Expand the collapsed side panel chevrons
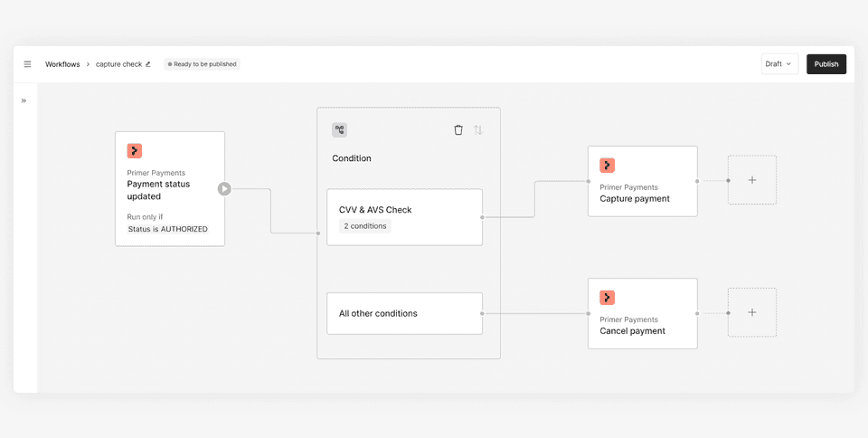 [24, 100]
